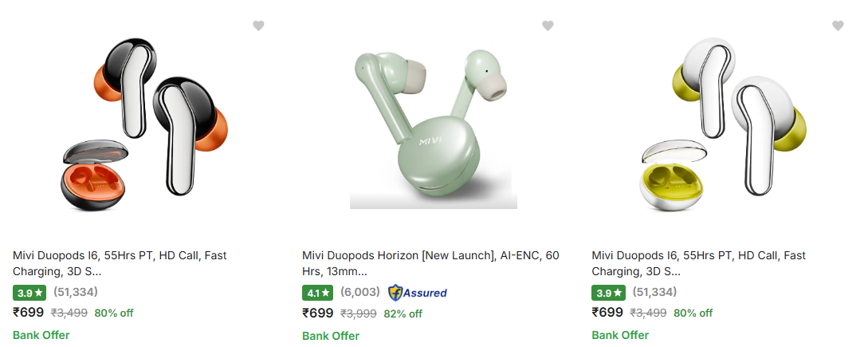Open the black-orange Duopods I6 product image
The width and height of the screenshot is (868, 347).
point(144,128)
